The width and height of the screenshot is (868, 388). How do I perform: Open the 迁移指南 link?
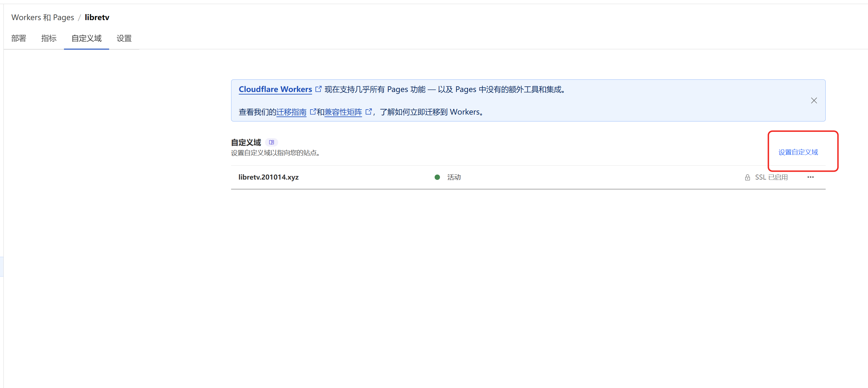(291, 112)
